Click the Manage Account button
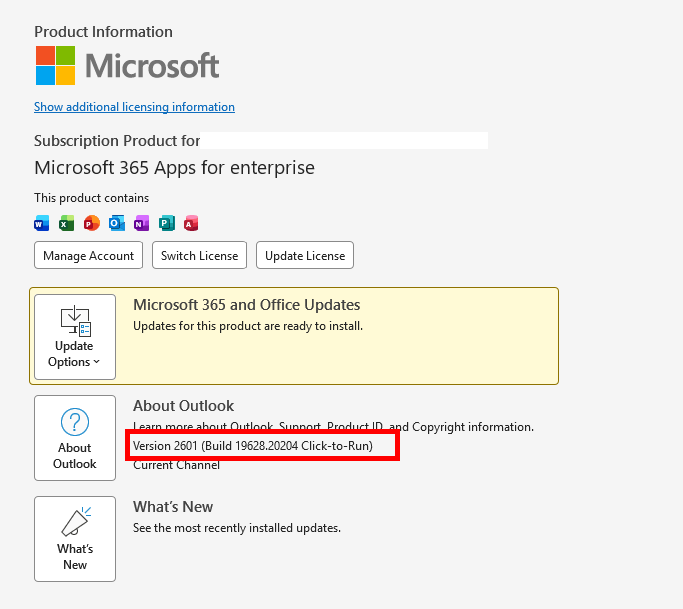Viewport: 683px width, 609px height. click(88, 255)
